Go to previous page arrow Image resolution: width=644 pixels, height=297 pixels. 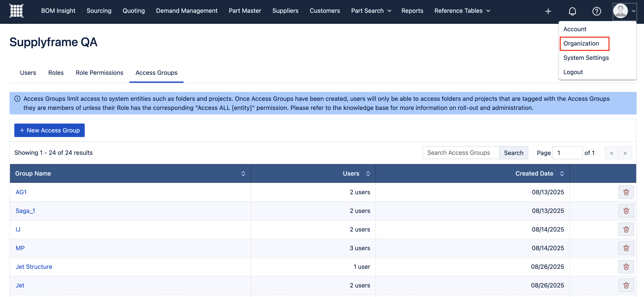(611, 153)
